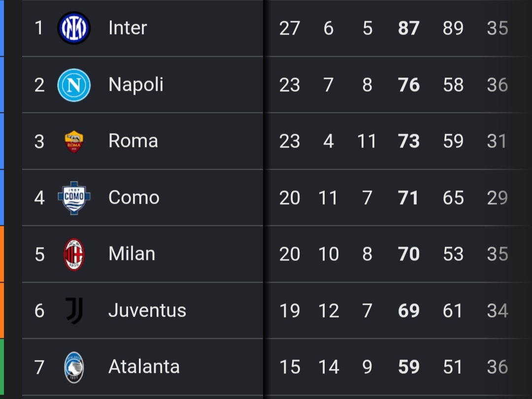This screenshot has height=399, width=532.
Task: Open the Como club logo
Action: click(74, 198)
